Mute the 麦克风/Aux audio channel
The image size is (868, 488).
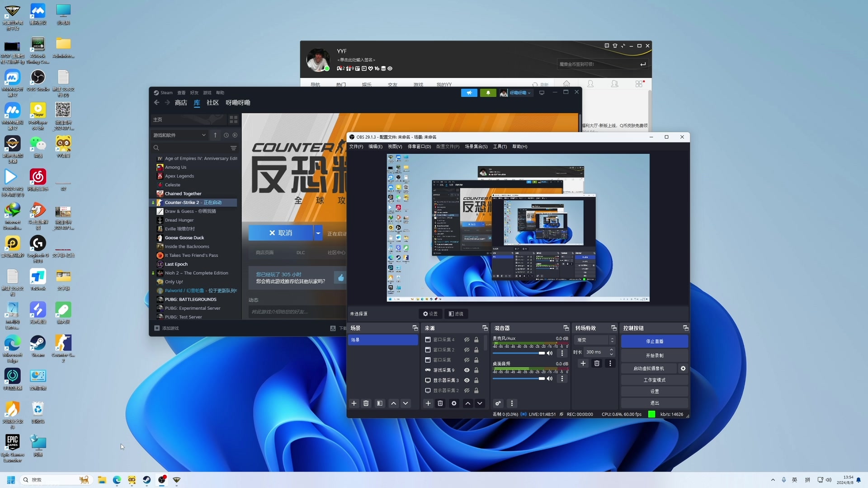pos(550,353)
